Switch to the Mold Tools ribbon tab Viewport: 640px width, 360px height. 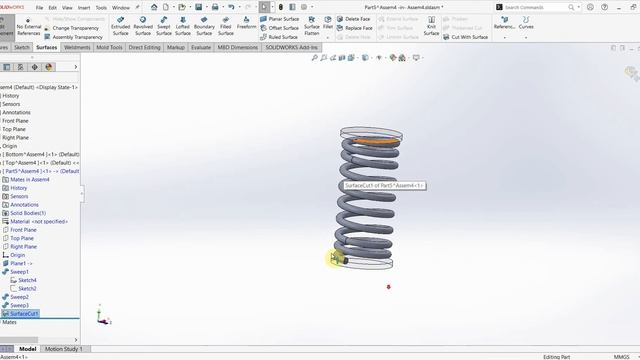pos(109,47)
